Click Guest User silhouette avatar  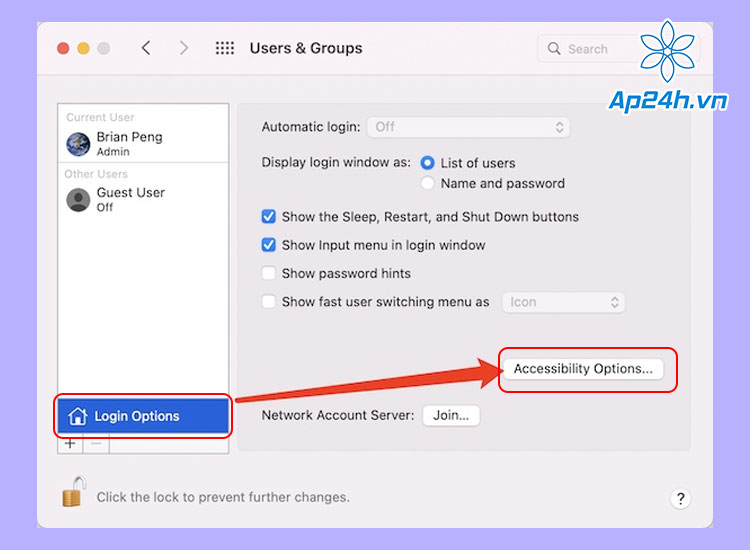(x=78, y=199)
